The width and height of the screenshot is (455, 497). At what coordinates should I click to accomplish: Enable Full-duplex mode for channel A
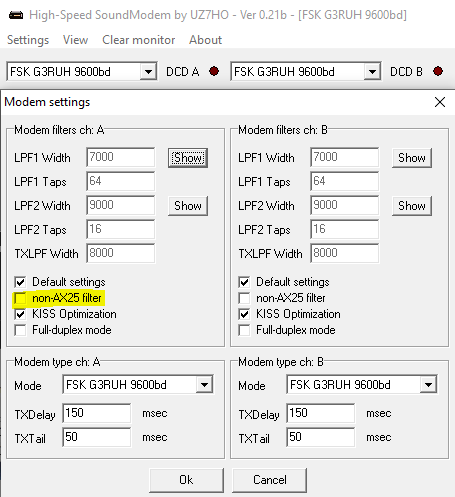(x=20, y=330)
